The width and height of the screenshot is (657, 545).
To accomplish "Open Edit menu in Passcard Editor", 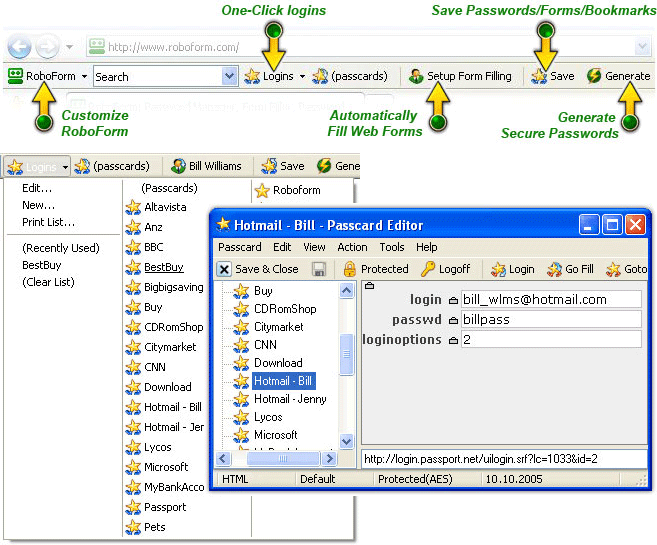I will tap(282, 247).
